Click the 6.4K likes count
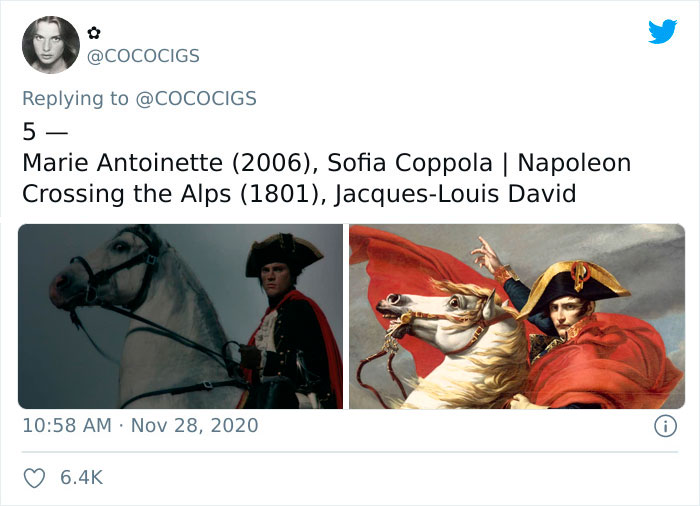The image size is (700, 506). 82,478
